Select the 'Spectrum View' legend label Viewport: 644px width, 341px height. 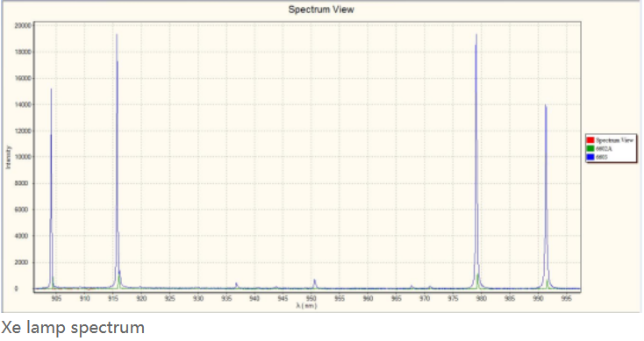(614, 140)
